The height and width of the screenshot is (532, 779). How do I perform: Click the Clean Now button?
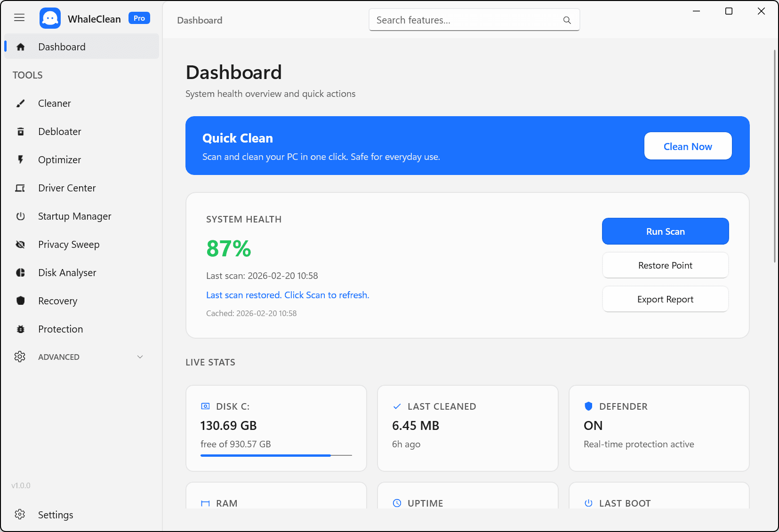coord(688,146)
